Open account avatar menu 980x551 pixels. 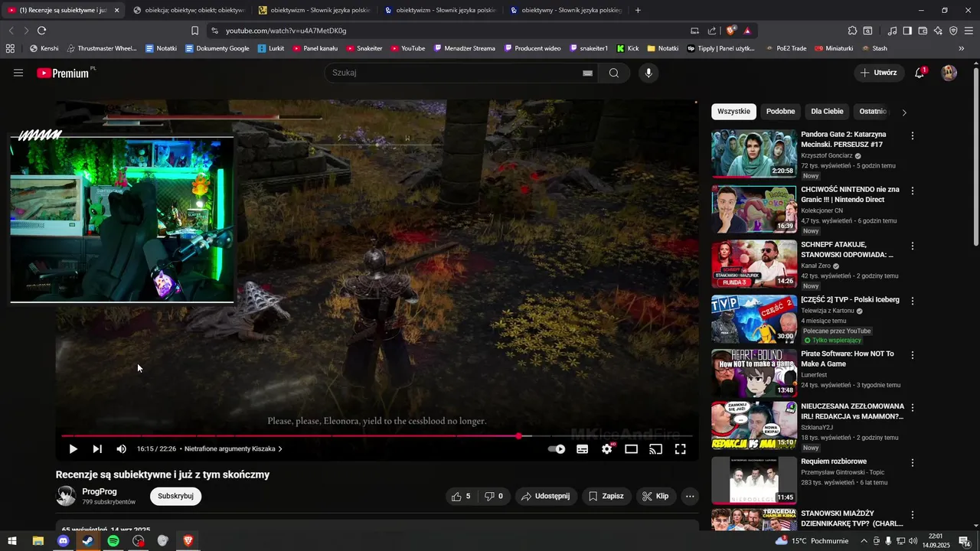(949, 73)
